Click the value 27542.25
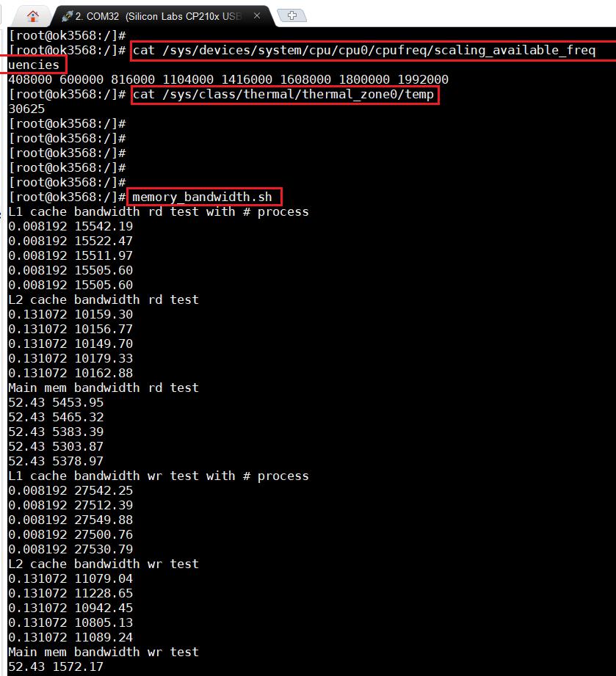The width and height of the screenshot is (616, 676). click(x=104, y=490)
